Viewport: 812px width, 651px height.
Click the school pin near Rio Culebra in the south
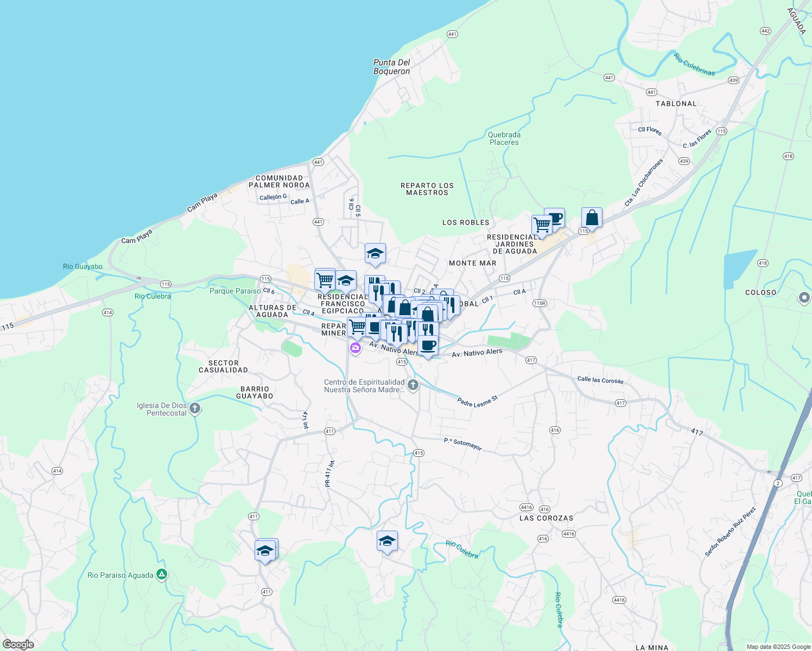pyautogui.click(x=387, y=541)
